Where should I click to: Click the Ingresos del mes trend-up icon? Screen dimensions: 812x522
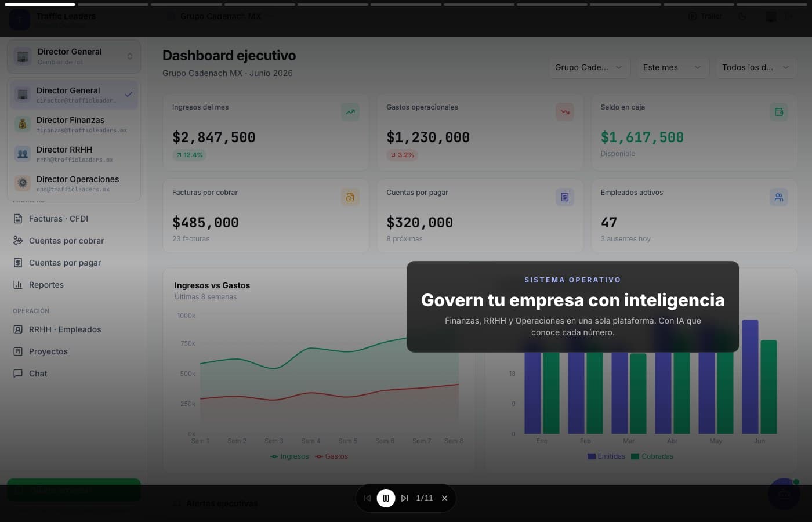tap(350, 112)
